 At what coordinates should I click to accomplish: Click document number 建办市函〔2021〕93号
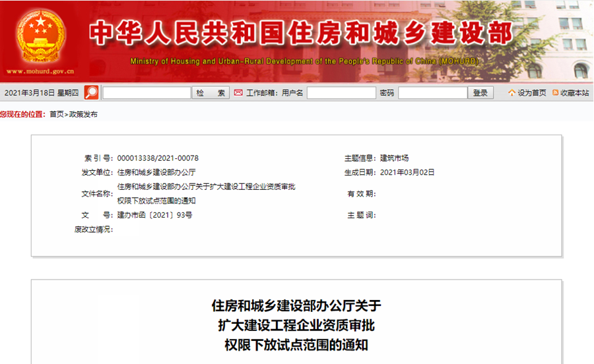[x=154, y=215]
